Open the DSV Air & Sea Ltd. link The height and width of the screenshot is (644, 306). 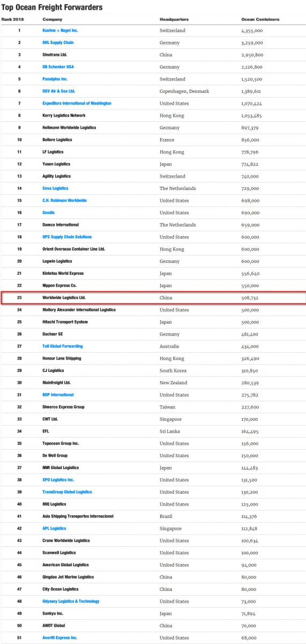tap(58, 91)
